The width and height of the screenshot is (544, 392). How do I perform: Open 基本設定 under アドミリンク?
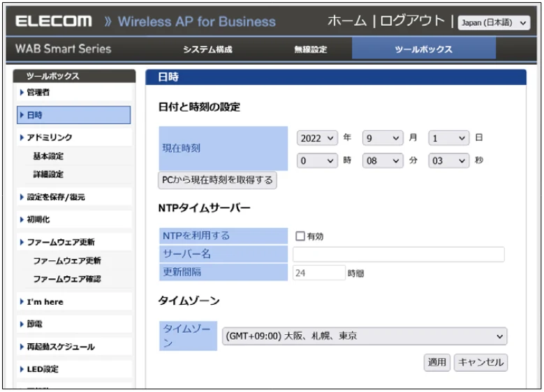click(49, 156)
